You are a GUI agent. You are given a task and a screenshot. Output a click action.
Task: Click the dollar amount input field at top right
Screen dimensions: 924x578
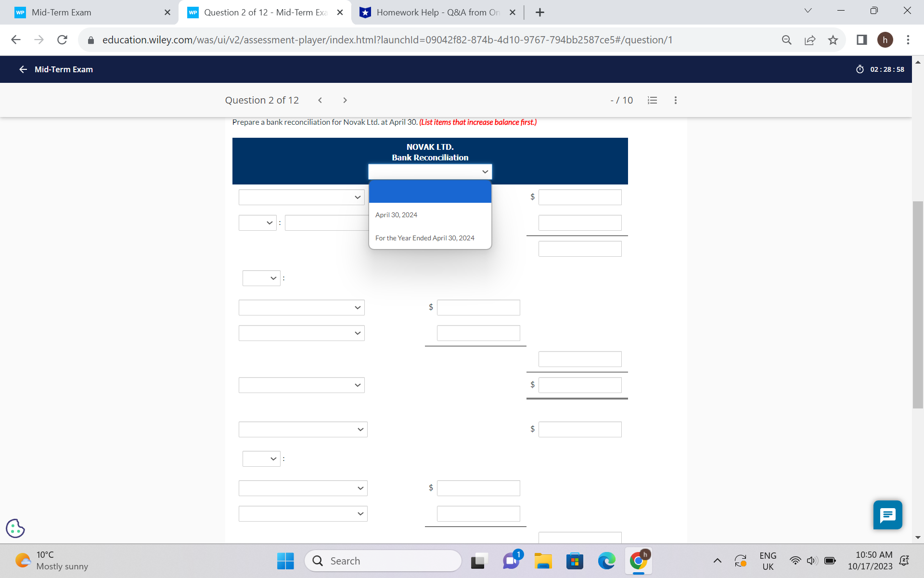click(579, 197)
